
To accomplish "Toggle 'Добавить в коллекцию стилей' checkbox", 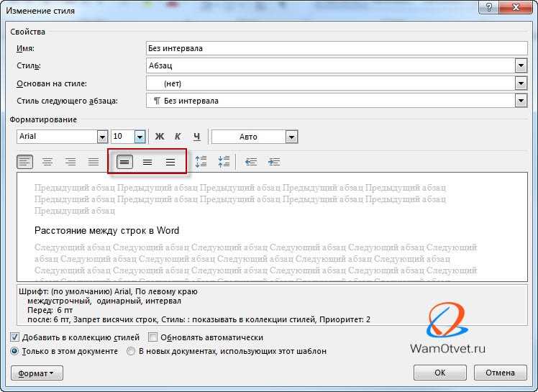I will pyautogui.click(x=14, y=337).
